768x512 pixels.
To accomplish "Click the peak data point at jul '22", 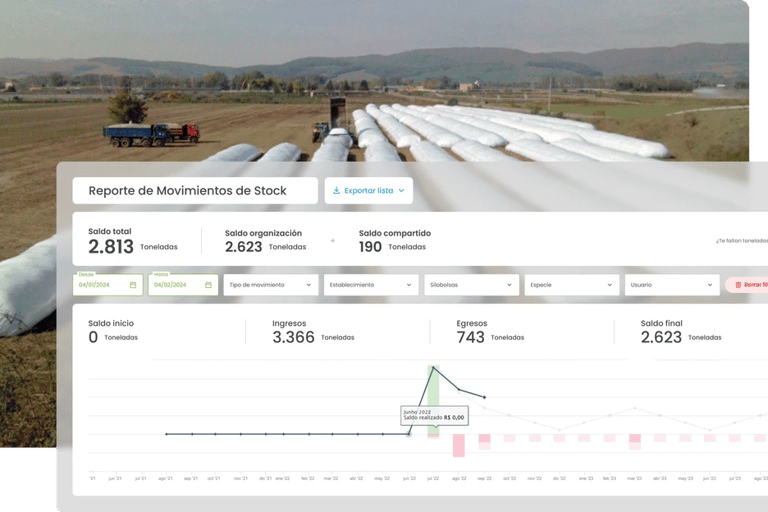I will tap(433, 367).
